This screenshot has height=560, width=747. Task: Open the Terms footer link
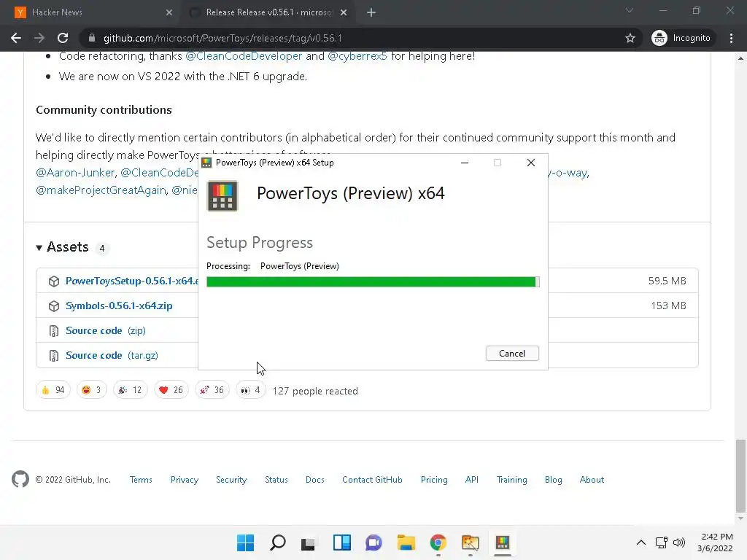pos(141,480)
